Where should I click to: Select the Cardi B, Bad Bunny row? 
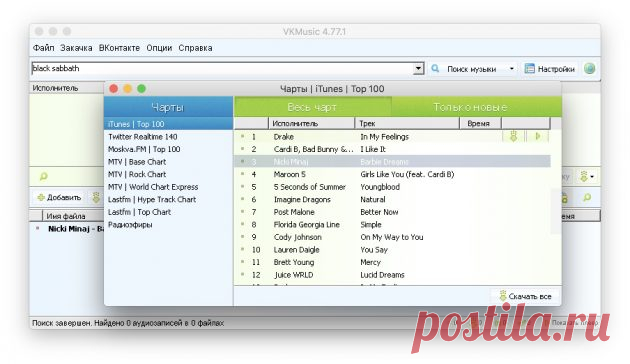[x=392, y=149]
